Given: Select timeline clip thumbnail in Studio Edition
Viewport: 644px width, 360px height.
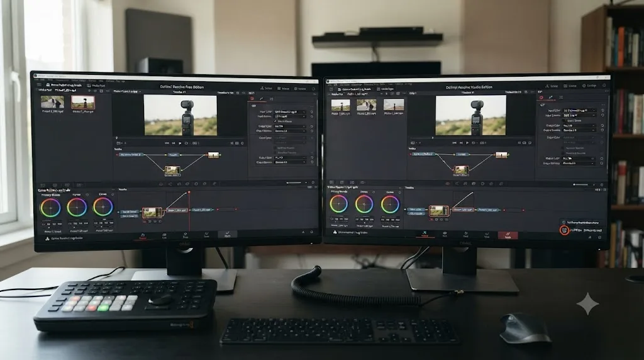Looking at the screenshot, I should (439, 211).
